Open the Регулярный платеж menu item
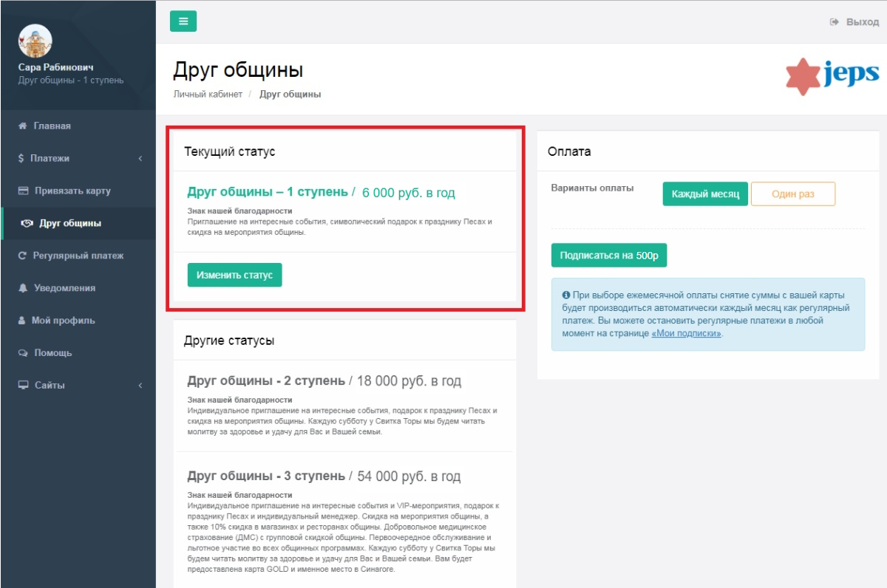This screenshot has height=588, width=887. click(x=78, y=256)
